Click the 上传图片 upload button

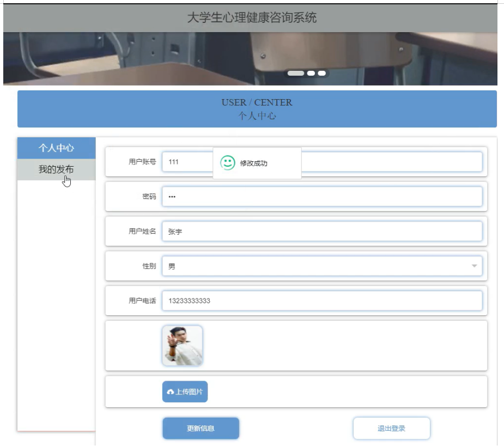tap(185, 392)
